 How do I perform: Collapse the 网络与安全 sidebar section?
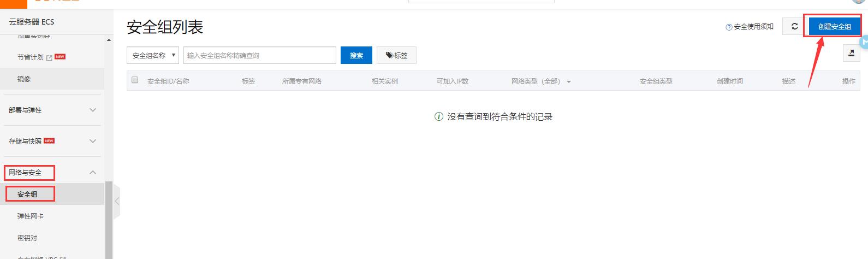point(52,172)
